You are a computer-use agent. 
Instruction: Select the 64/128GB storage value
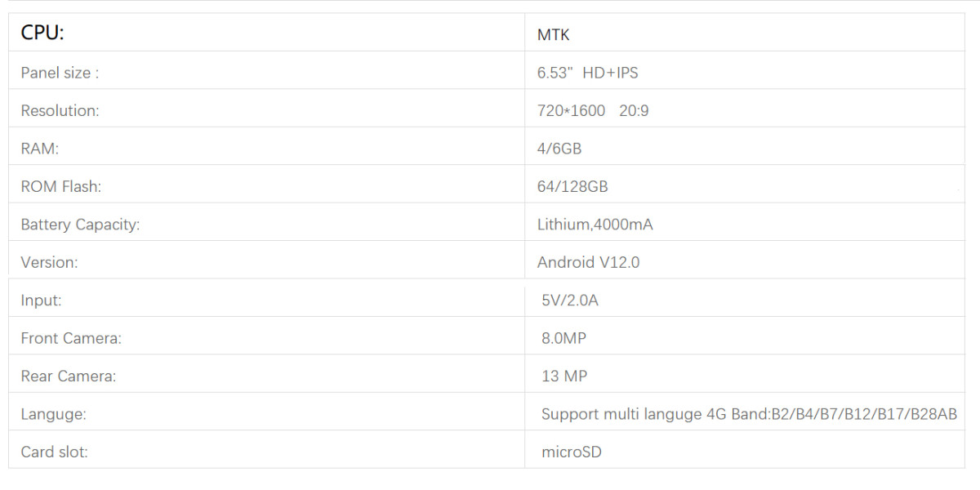572,187
